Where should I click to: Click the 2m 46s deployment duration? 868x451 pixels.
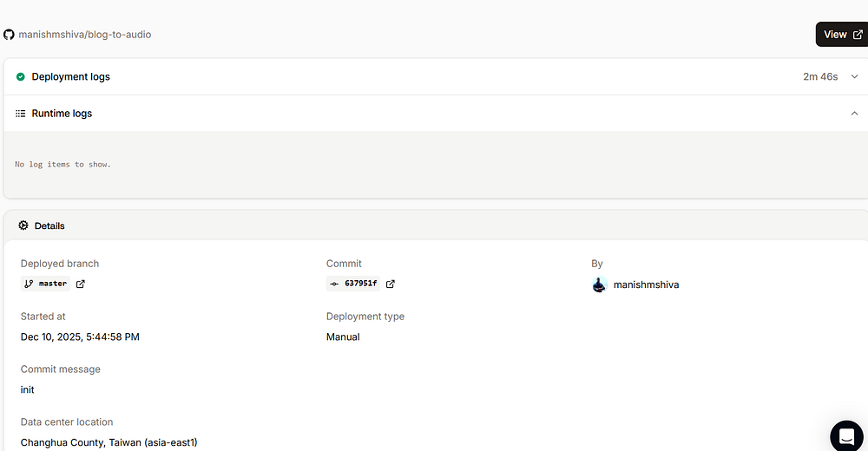pyautogui.click(x=820, y=77)
